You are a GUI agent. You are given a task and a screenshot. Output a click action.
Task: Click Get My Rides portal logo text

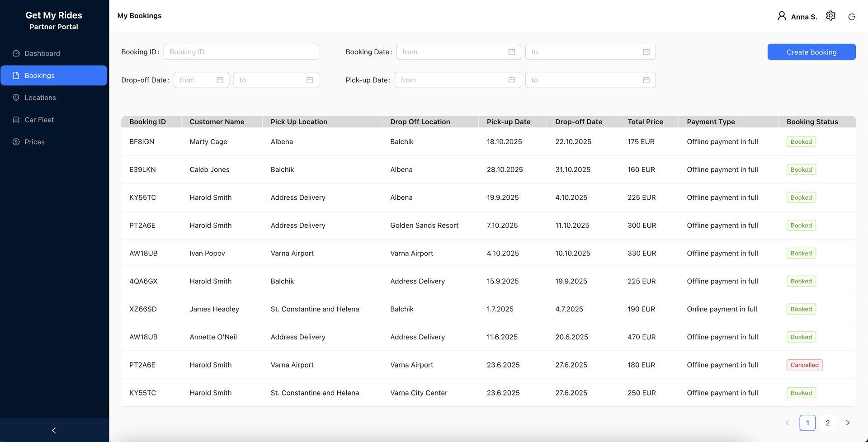click(54, 15)
